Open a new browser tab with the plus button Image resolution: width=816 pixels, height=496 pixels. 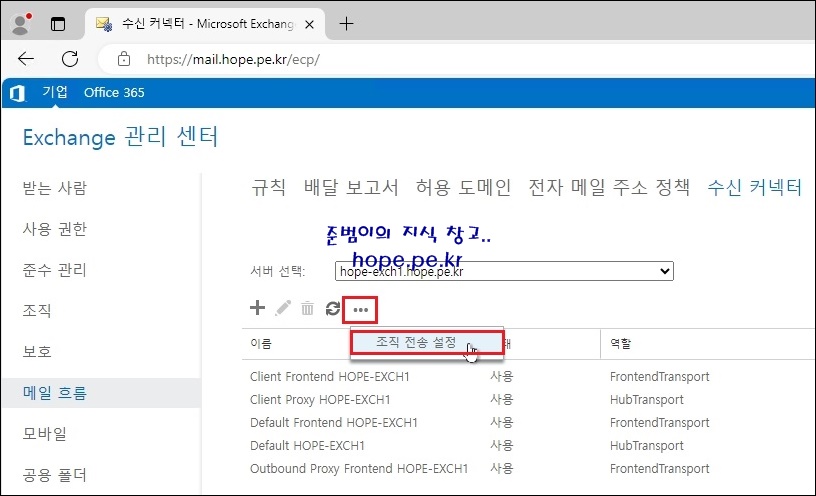[346, 23]
